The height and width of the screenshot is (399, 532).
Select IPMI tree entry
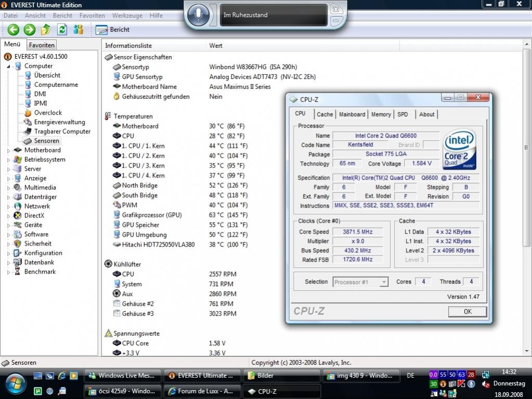(x=41, y=104)
